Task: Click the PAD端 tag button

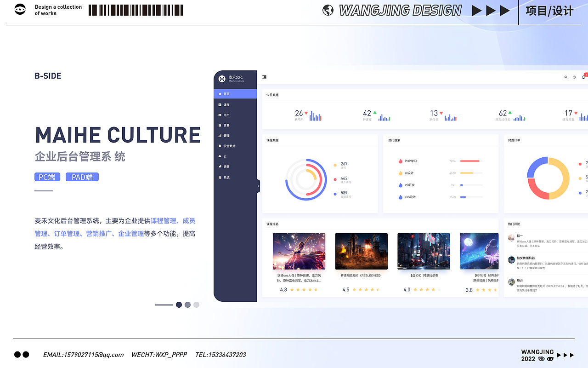Action: click(82, 177)
